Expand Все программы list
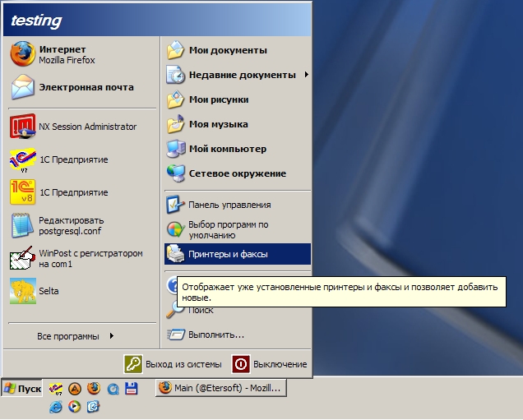 (x=76, y=336)
